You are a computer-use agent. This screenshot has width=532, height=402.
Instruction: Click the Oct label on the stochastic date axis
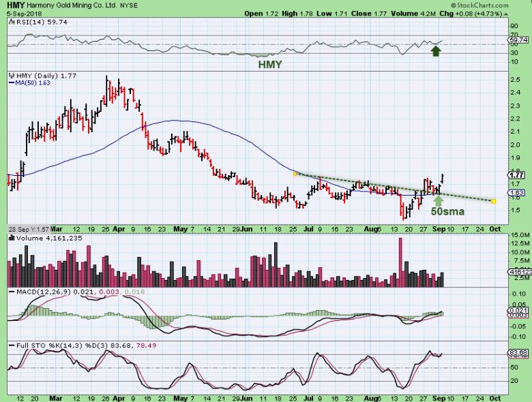(x=495, y=399)
